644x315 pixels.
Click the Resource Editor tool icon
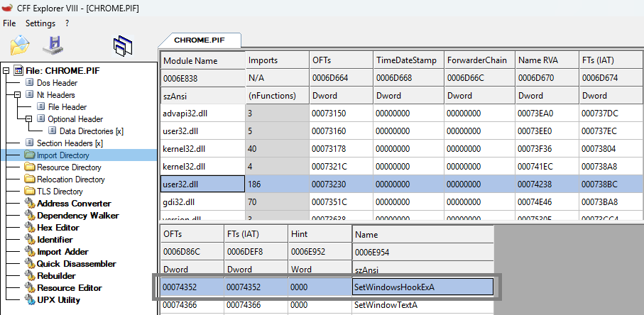point(30,287)
